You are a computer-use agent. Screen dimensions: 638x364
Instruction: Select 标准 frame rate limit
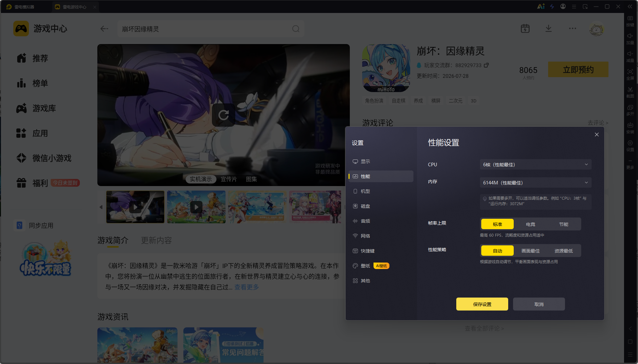click(497, 224)
